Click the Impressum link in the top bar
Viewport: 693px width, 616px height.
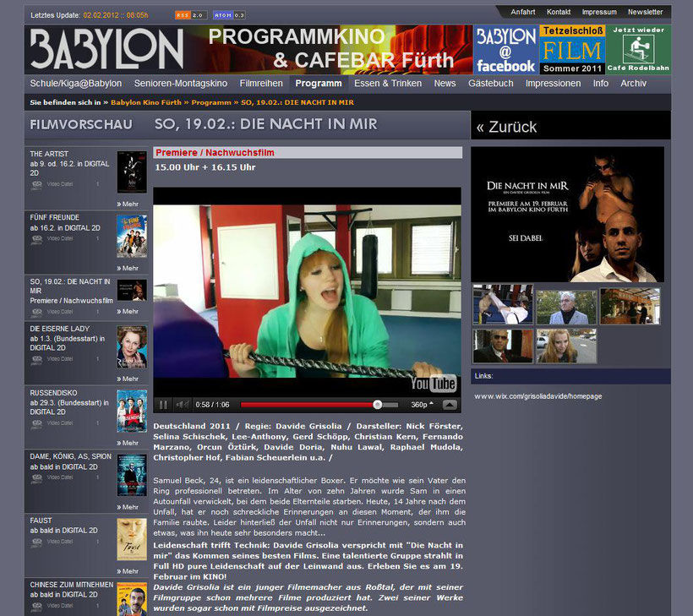pyautogui.click(x=599, y=12)
